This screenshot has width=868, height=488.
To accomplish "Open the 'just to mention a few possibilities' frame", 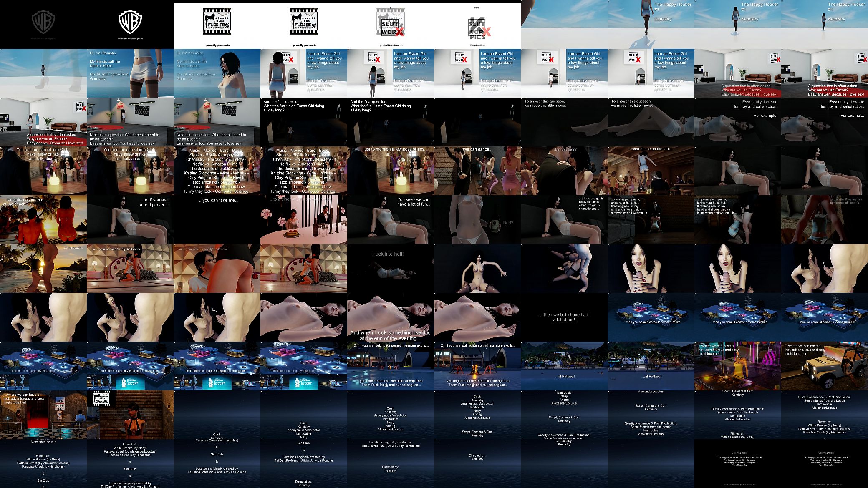I will tap(391, 171).
